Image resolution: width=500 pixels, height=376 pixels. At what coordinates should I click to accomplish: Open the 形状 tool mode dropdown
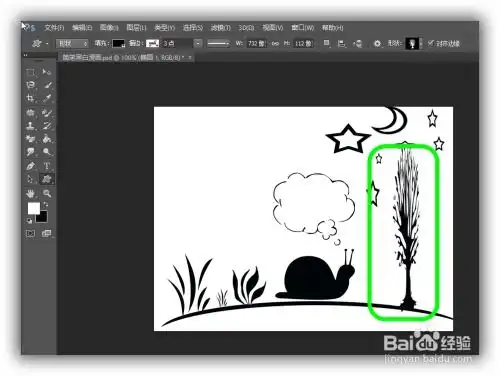(72, 43)
